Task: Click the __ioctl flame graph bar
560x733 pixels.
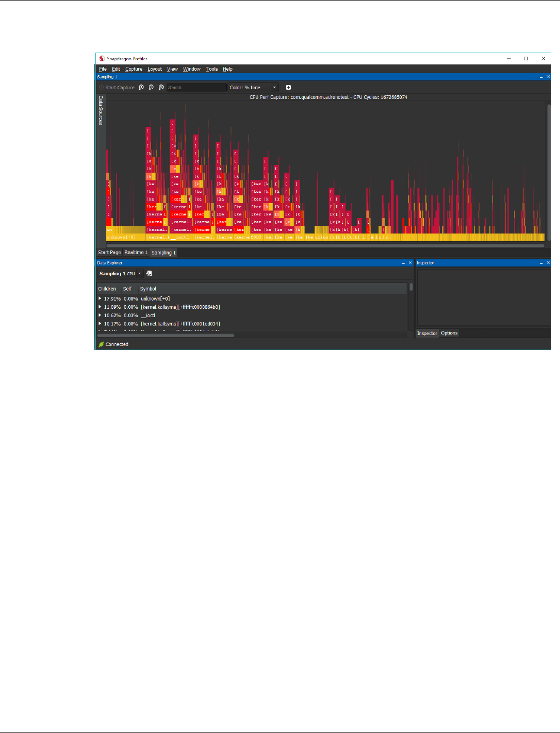Action: pyautogui.click(x=181, y=237)
